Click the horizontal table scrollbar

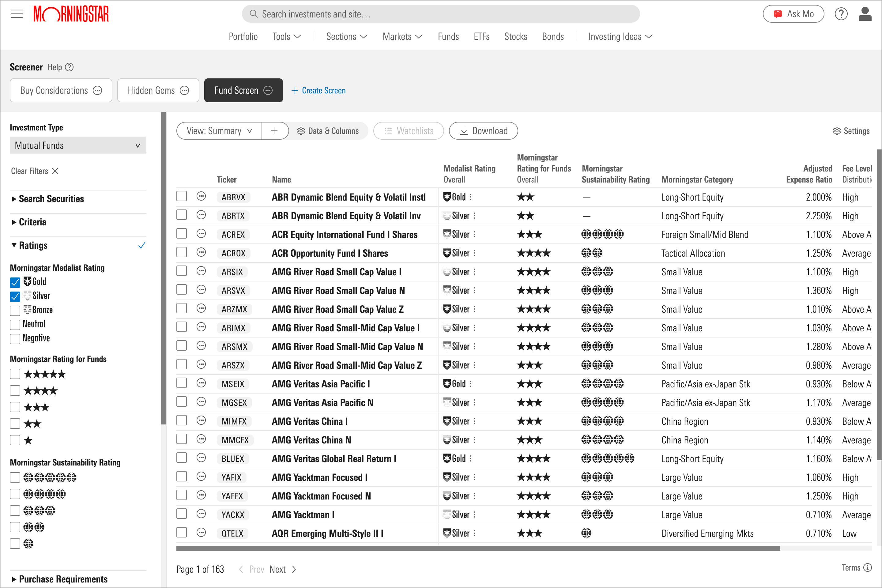tap(478, 548)
